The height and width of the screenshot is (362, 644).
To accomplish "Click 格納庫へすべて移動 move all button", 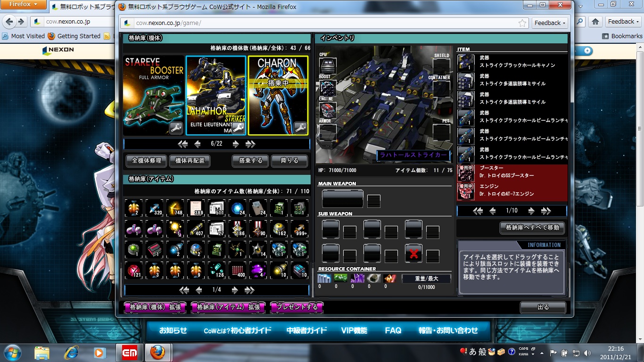I will tap(532, 228).
